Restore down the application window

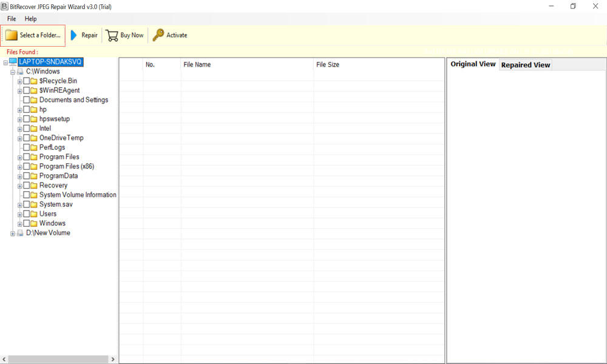click(574, 6)
